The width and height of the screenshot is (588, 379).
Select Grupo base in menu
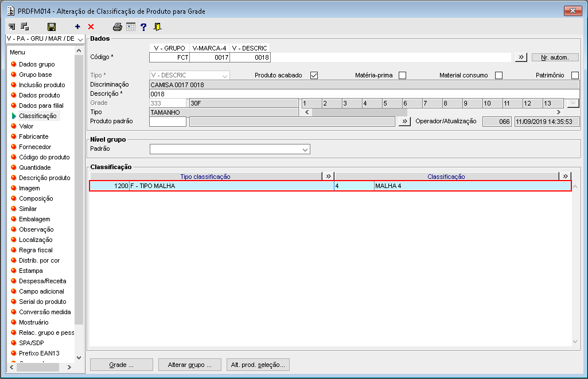[35, 75]
